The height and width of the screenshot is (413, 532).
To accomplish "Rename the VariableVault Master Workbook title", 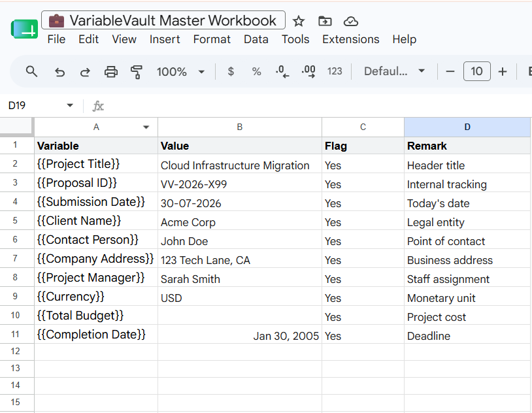I will click(x=163, y=20).
